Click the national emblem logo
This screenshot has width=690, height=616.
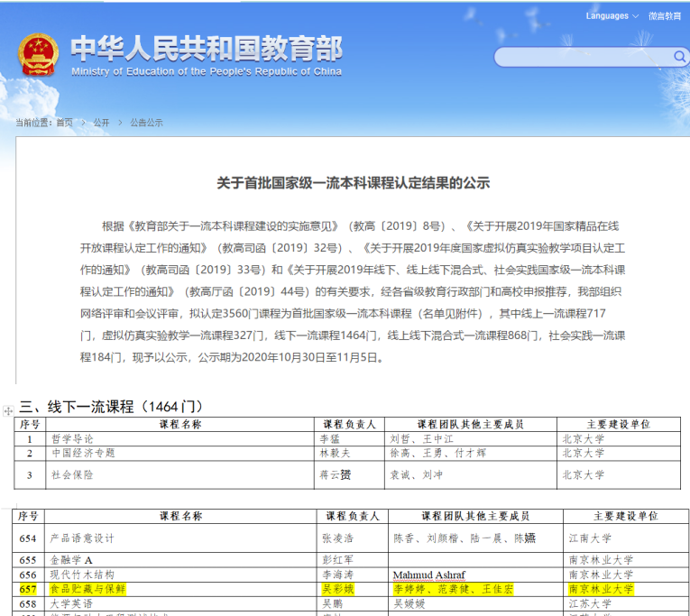(x=38, y=55)
